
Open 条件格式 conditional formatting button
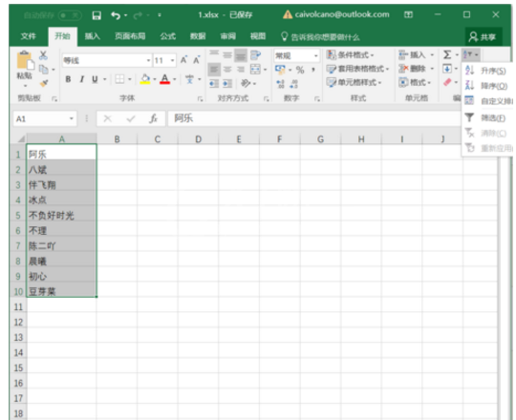point(350,54)
